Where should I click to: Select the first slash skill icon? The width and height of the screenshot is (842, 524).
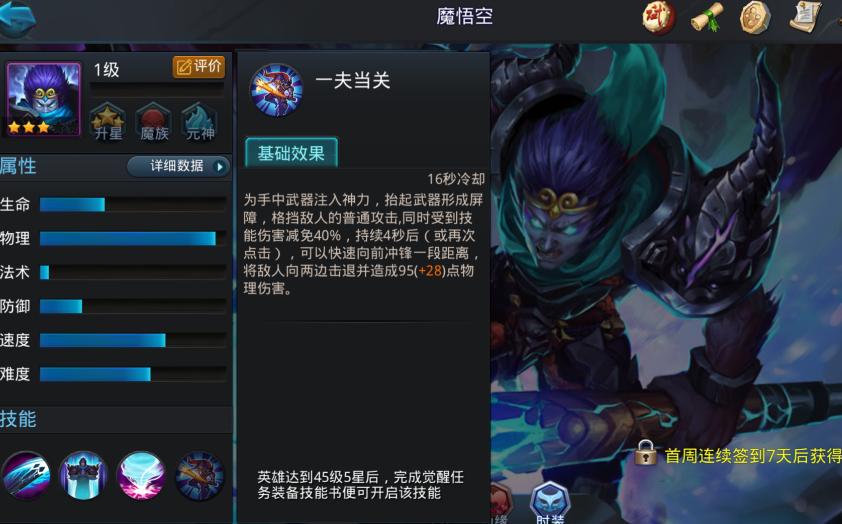[x=26, y=476]
